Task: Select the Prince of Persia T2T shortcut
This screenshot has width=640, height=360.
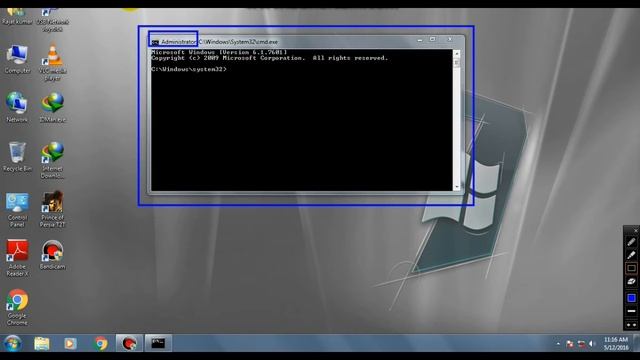Action: pos(52,209)
